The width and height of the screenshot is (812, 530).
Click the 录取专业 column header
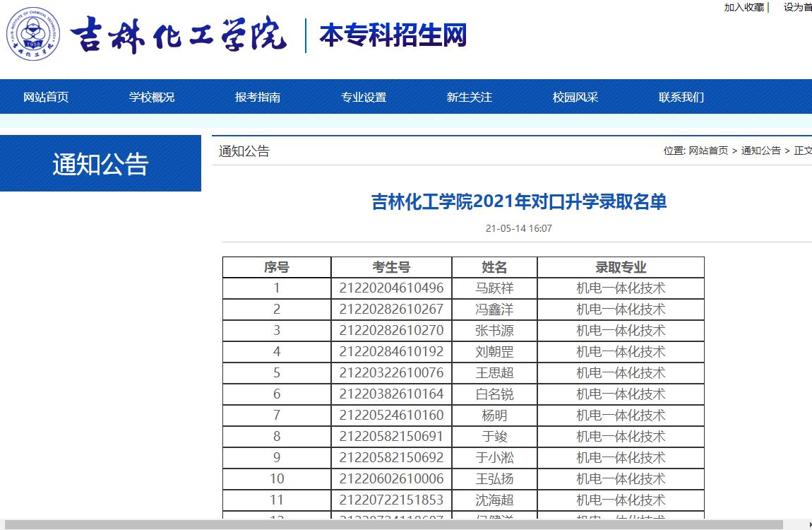[621, 267]
